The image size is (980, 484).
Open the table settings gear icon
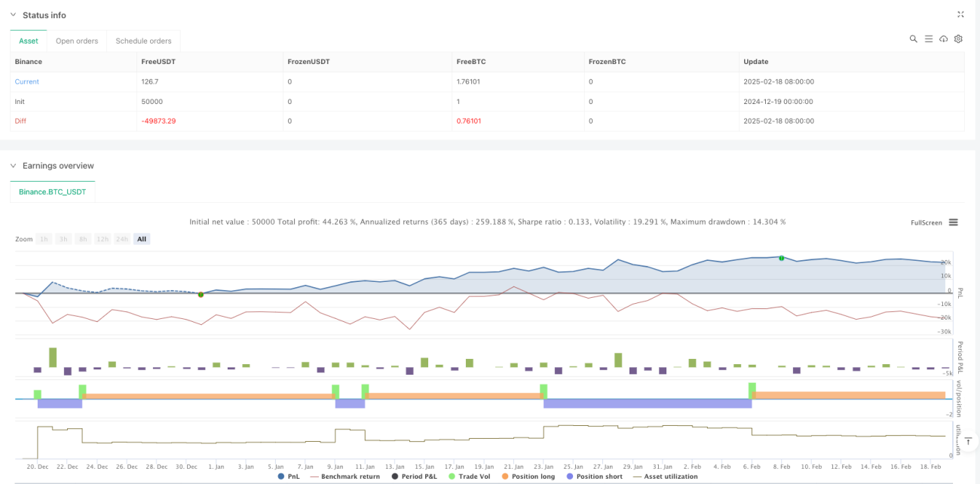[x=958, y=38]
